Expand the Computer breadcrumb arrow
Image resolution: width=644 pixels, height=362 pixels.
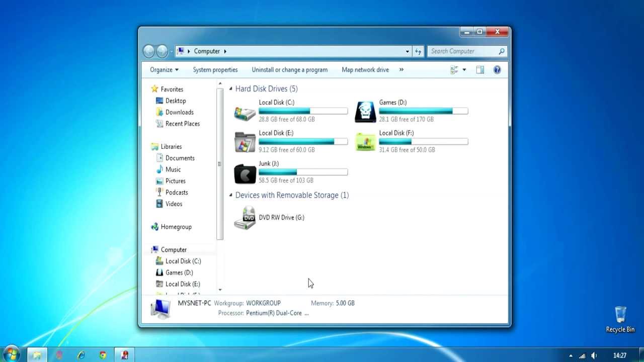point(225,51)
